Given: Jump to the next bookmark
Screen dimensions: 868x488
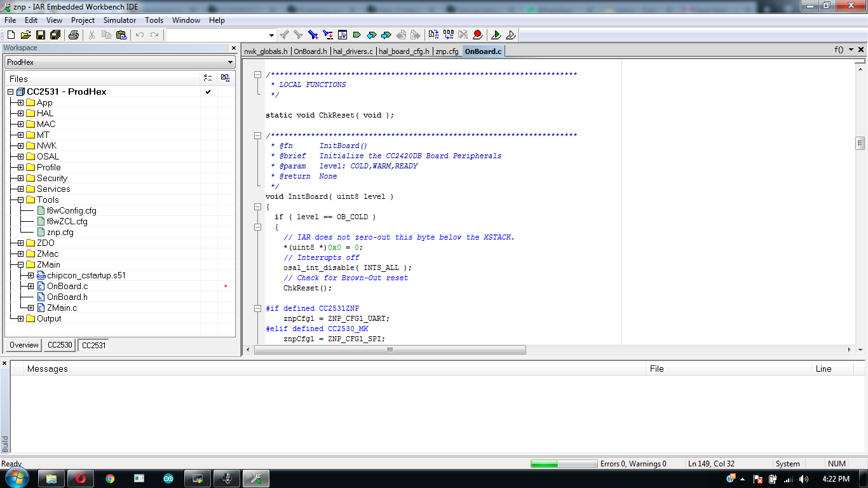Looking at the screenshot, I should coord(386,35).
